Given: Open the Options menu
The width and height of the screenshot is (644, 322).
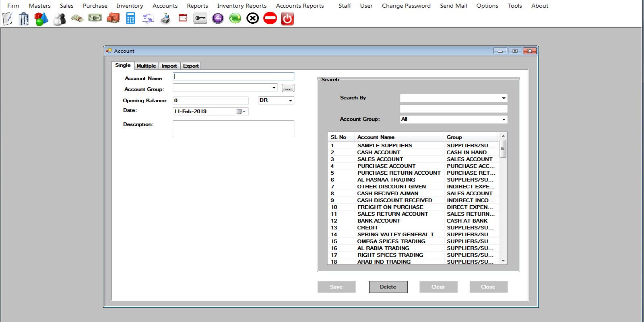Looking at the screenshot, I should (x=487, y=6).
